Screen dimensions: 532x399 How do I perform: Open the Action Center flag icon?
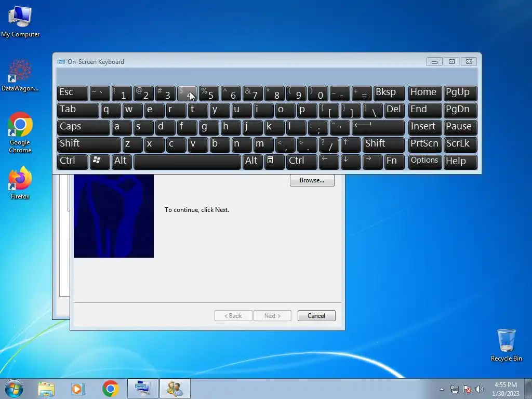tap(467, 389)
